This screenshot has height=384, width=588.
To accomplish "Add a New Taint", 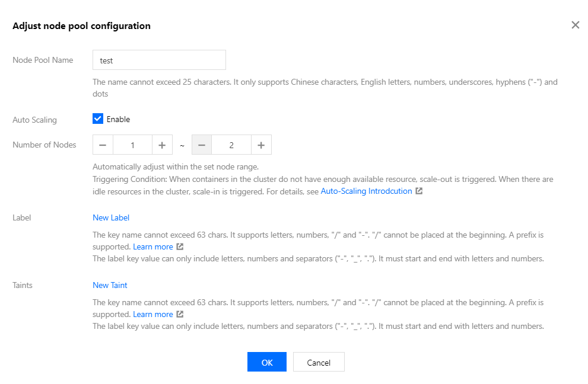I will point(110,285).
